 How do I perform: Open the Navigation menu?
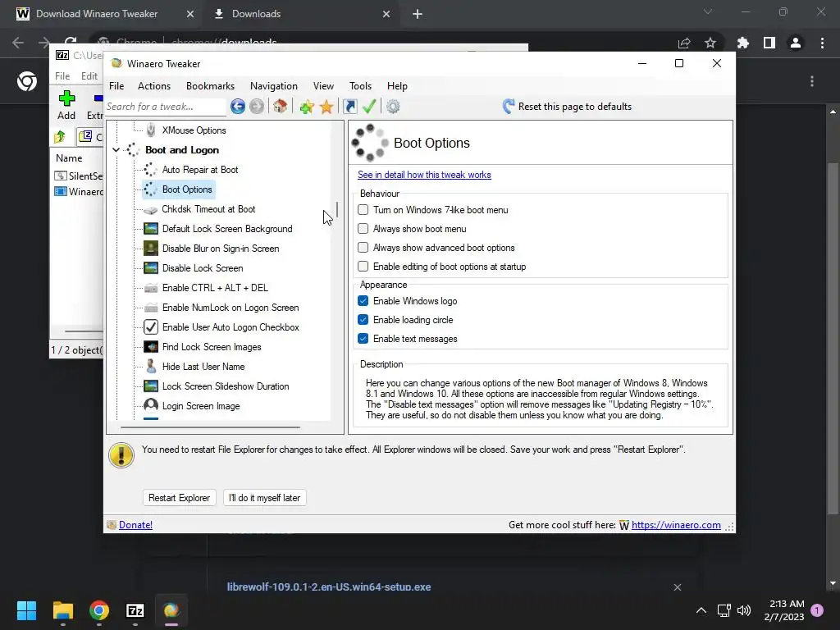pyautogui.click(x=274, y=85)
